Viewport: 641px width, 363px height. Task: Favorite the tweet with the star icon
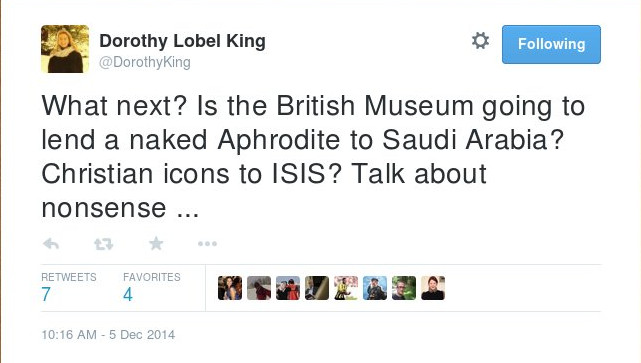[156, 244]
